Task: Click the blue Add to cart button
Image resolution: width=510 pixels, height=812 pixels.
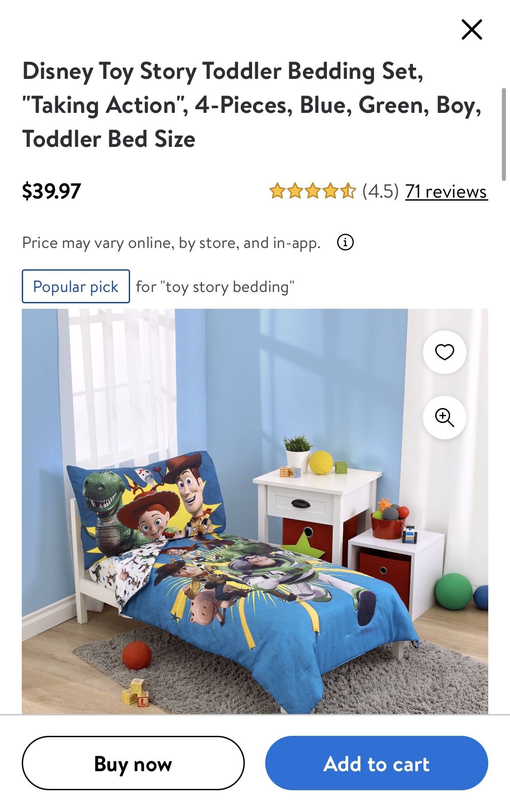Action: 376,763
